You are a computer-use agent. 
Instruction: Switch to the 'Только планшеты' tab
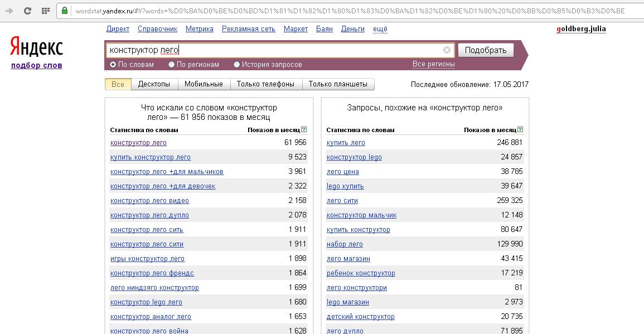click(338, 84)
